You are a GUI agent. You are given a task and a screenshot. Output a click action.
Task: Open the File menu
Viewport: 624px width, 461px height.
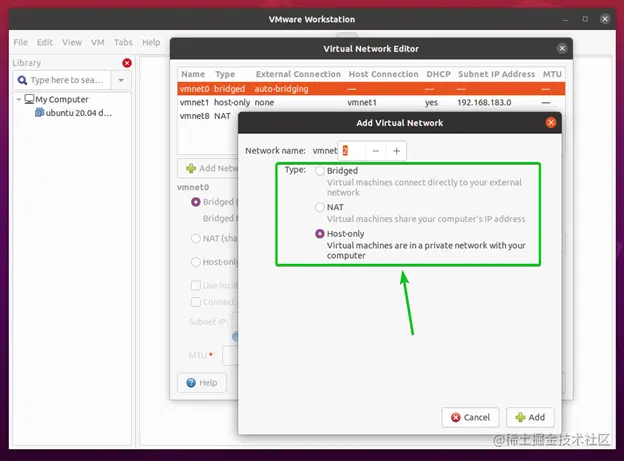20,42
